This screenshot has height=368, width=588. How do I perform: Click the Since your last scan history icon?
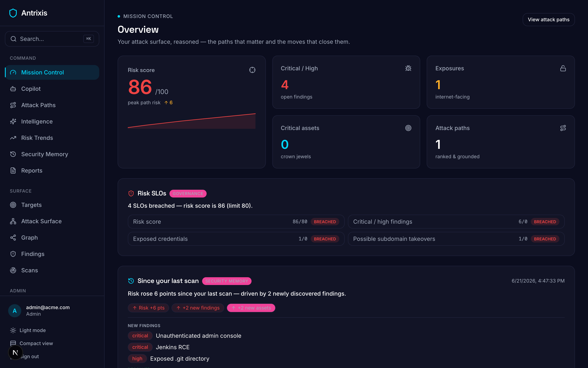pyautogui.click(x=131, y=281)
